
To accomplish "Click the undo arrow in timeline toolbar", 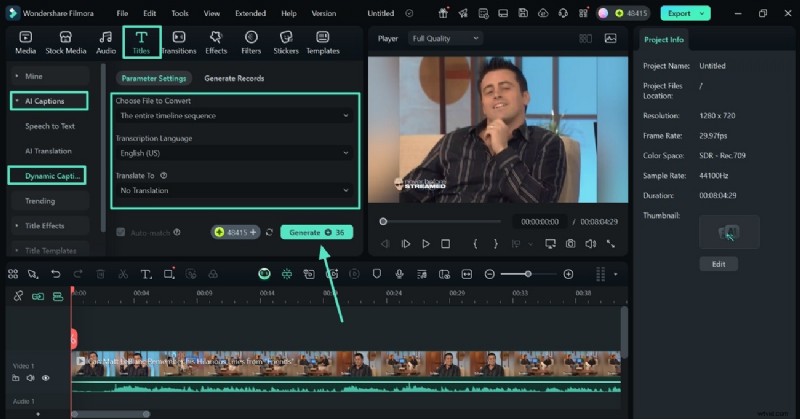I will [x=55, y=274].
